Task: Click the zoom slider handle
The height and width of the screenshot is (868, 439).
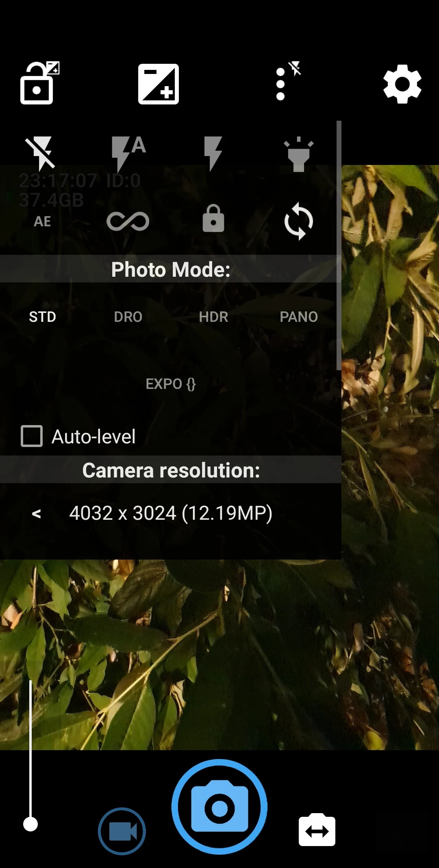Action: pos(30,824)
